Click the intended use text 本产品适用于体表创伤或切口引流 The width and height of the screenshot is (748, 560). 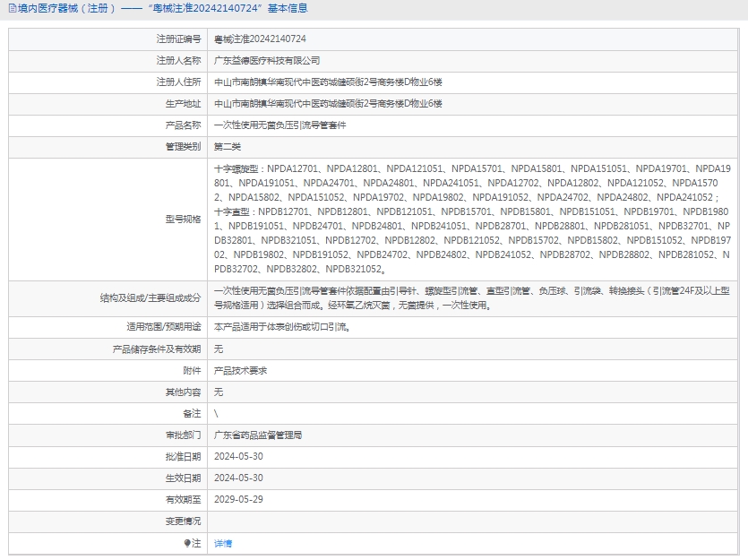pos(281,327)
